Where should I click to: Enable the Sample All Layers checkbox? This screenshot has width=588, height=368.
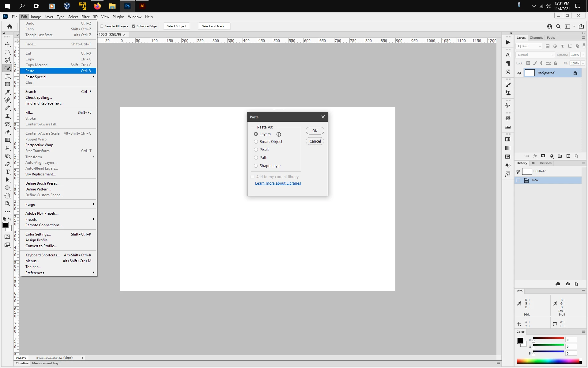[102, 26]
